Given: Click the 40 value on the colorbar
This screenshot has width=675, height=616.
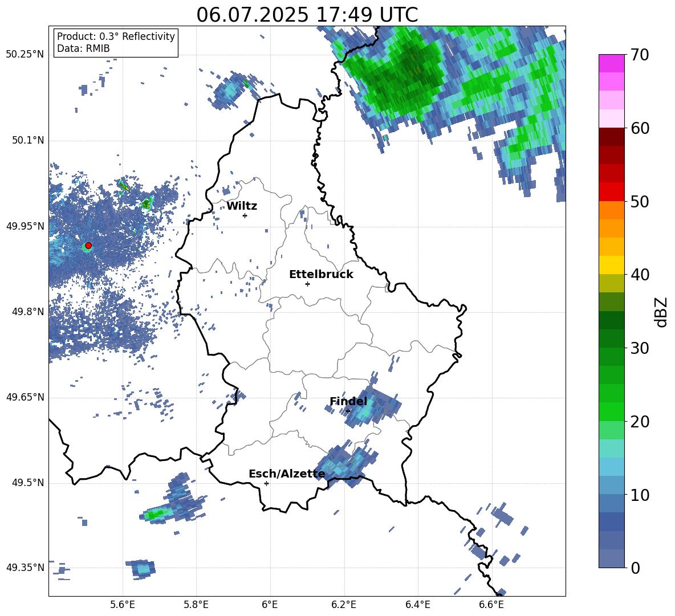Looking at the screenshot, I should pos(640,275).
